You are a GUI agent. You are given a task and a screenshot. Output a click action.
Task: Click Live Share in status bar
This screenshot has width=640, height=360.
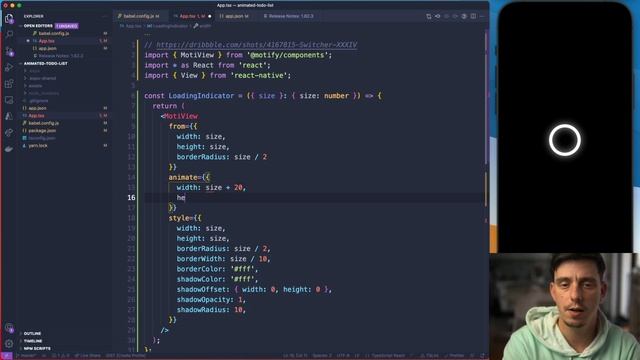click(87, 356)
